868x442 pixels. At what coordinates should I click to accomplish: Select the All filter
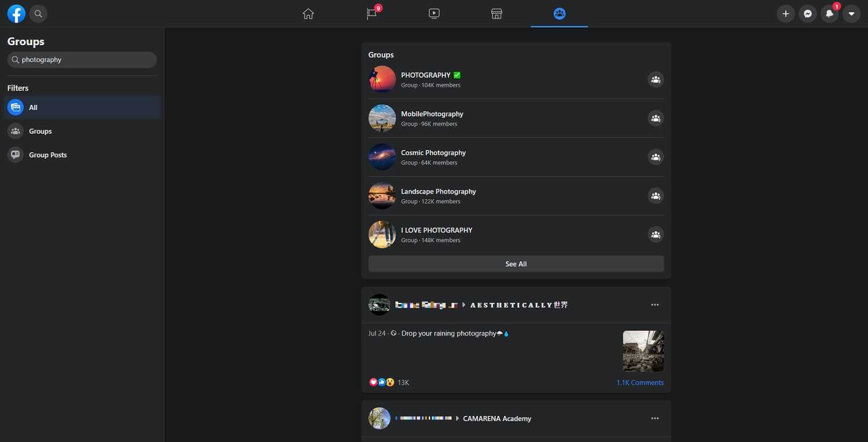(x=82, y=107)
